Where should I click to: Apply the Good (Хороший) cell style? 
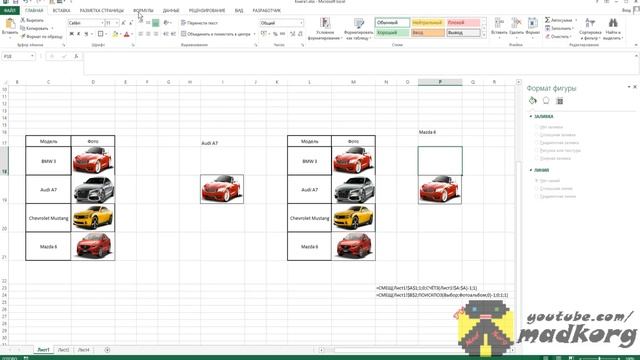(392, 33)
